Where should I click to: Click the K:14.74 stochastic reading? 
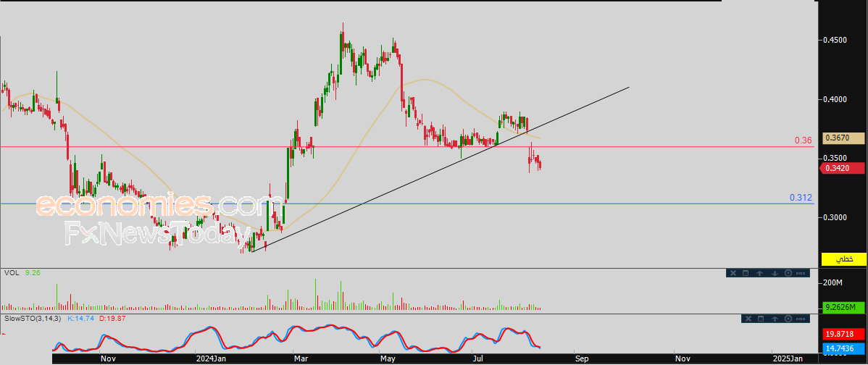[x=82, y=319]
